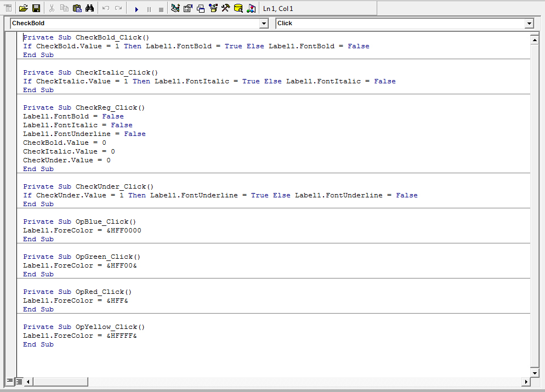Screen dimensions: 545x392
Task: Click 'Label1.FontItalic = False' line
Action: (x=78, y=125)
